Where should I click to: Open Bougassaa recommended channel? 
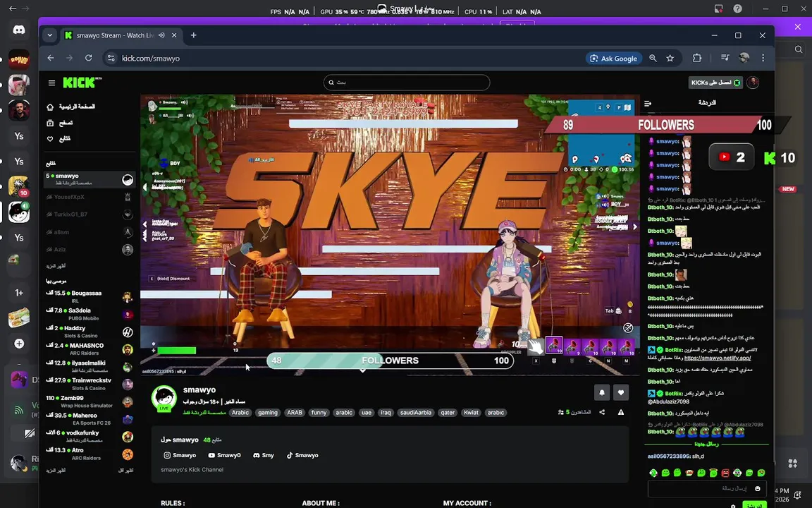click(90, 296)
